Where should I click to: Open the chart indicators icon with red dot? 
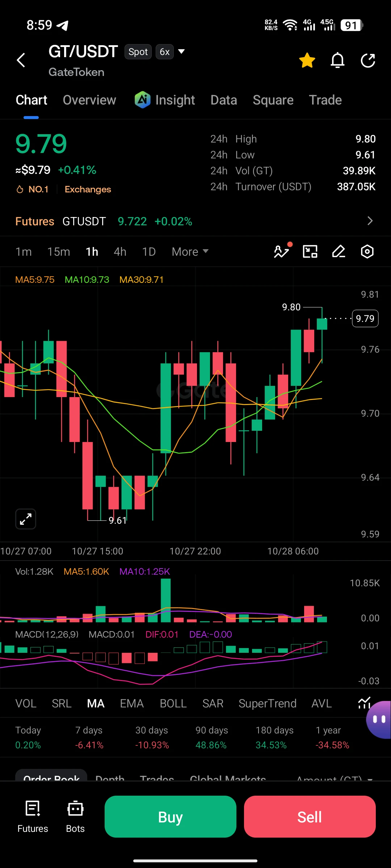[x=282, y=251]
